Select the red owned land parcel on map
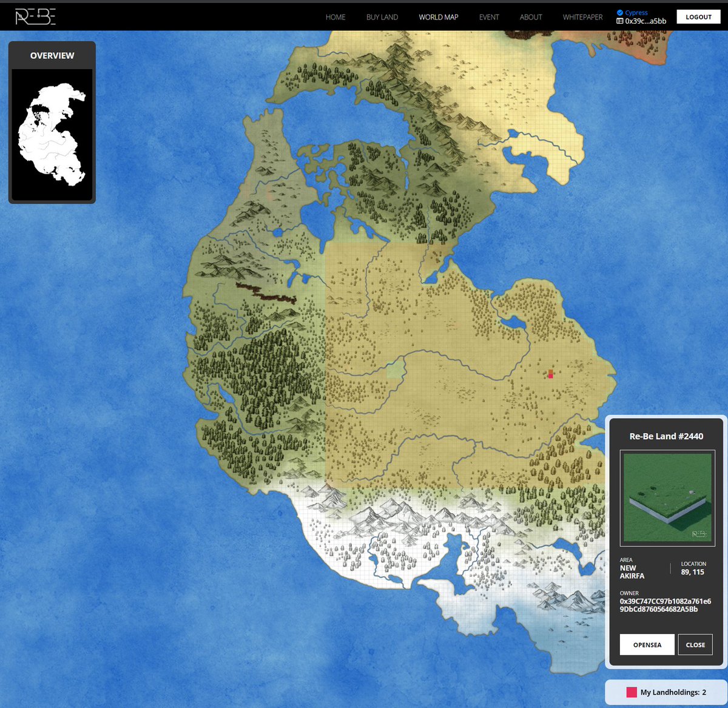 tap(550, 376)
